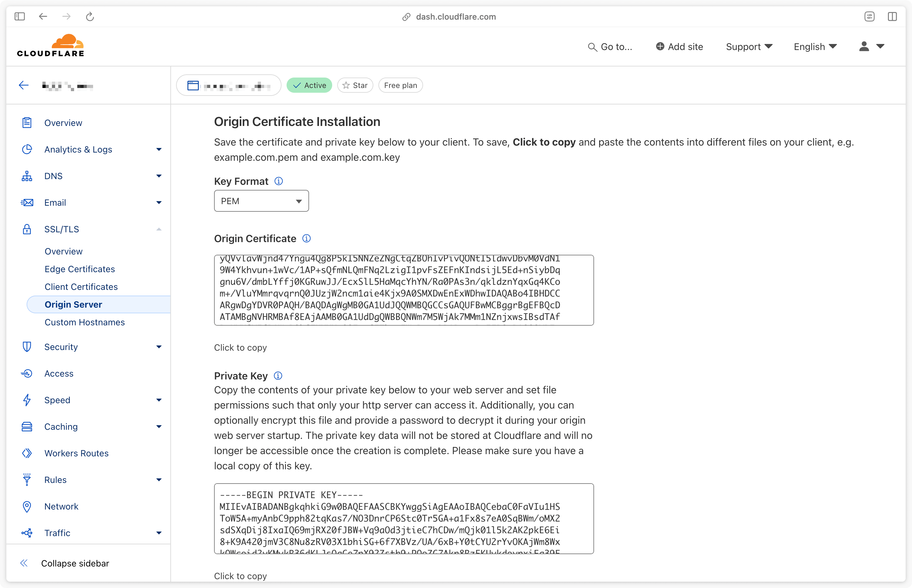Viewport: 912px width, 588px height.
Task: Click the Origin Server menu item
Action: click(x=73, y=304)
